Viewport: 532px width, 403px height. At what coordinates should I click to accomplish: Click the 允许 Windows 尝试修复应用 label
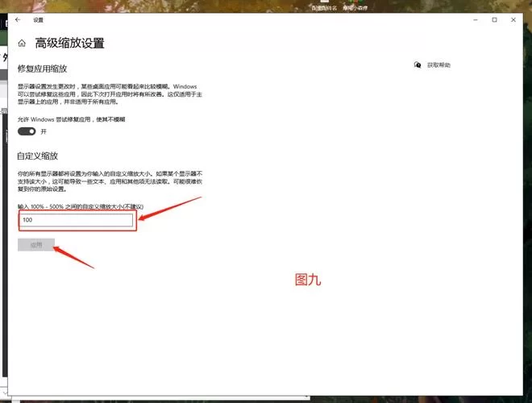tap(71, 119)
